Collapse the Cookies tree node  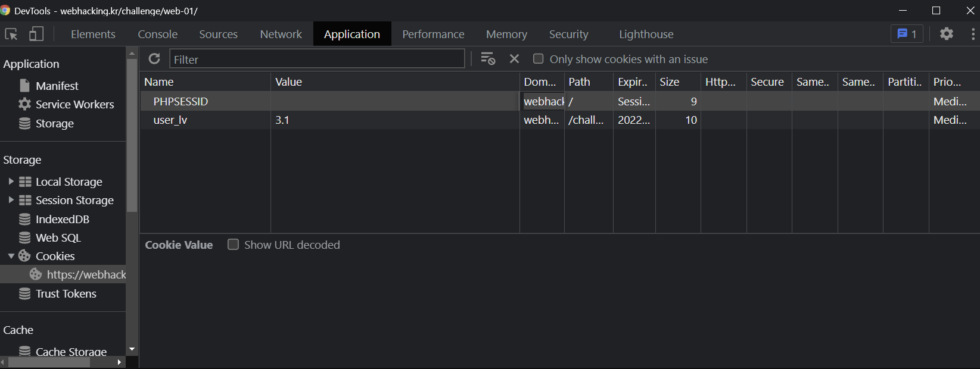[11, 256]
